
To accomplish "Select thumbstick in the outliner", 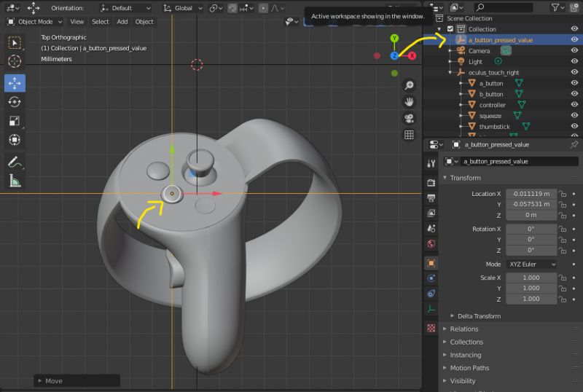I will click(495, 127).
